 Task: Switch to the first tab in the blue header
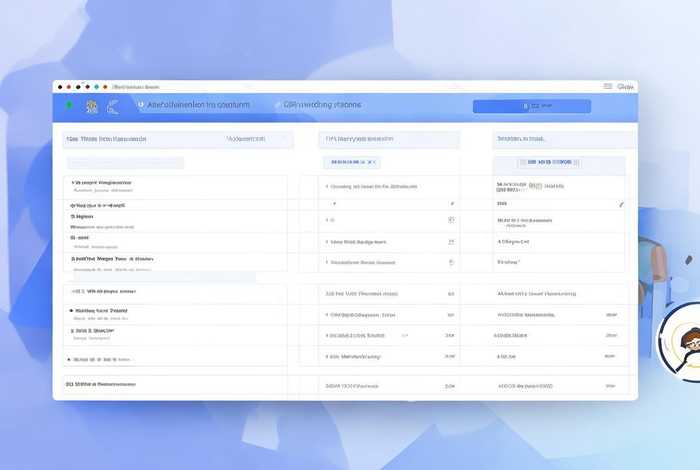click(198, 104)
